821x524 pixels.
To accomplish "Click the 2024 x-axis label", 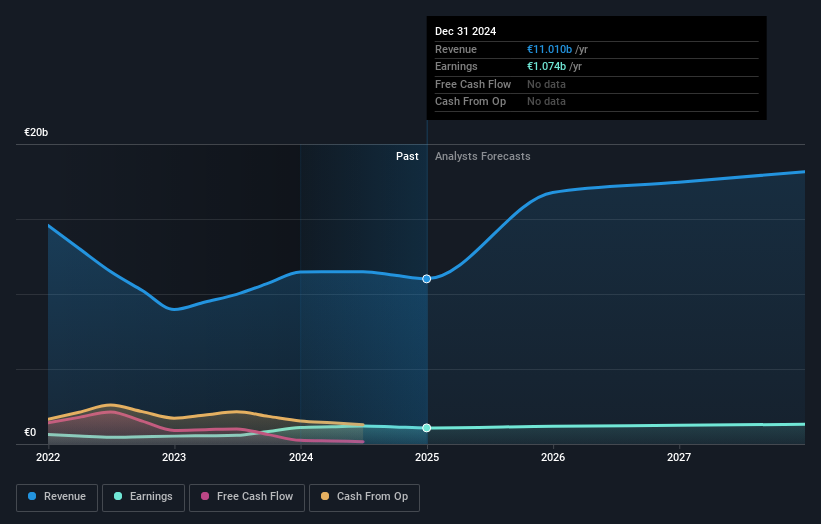I will click(301, 458).
